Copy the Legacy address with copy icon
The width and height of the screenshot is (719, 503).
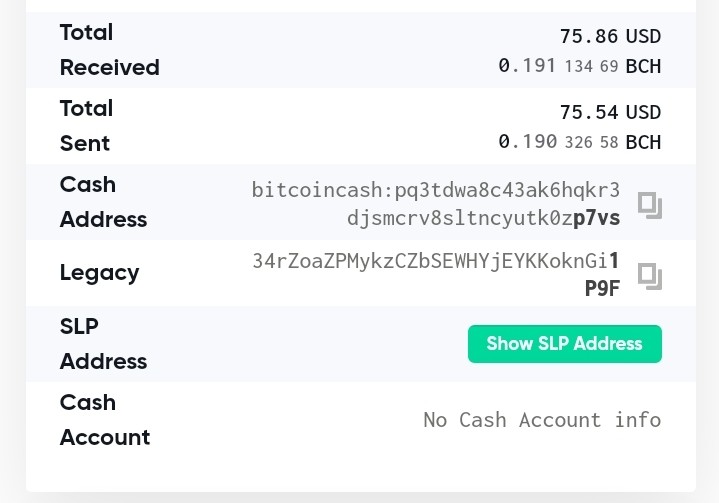pyautogui.click(x=650, y=276)
